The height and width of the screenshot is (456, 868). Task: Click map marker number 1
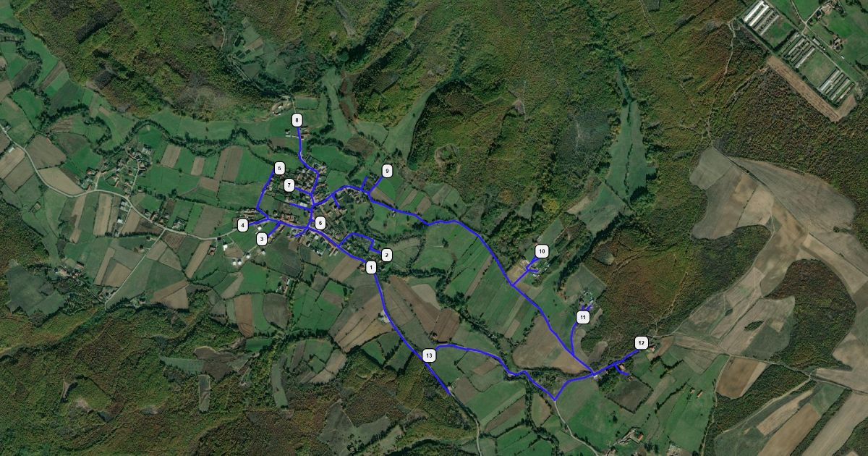[371, 267]
